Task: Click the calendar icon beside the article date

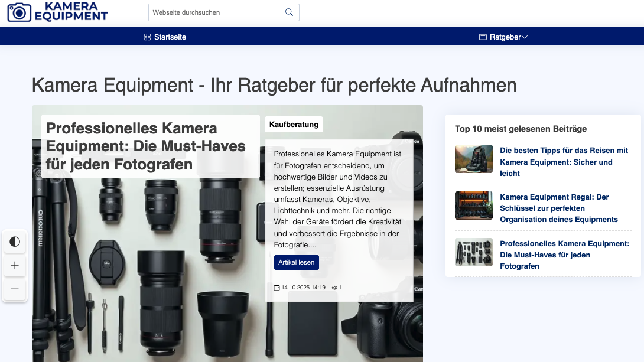Action: [x=277, y=287]
